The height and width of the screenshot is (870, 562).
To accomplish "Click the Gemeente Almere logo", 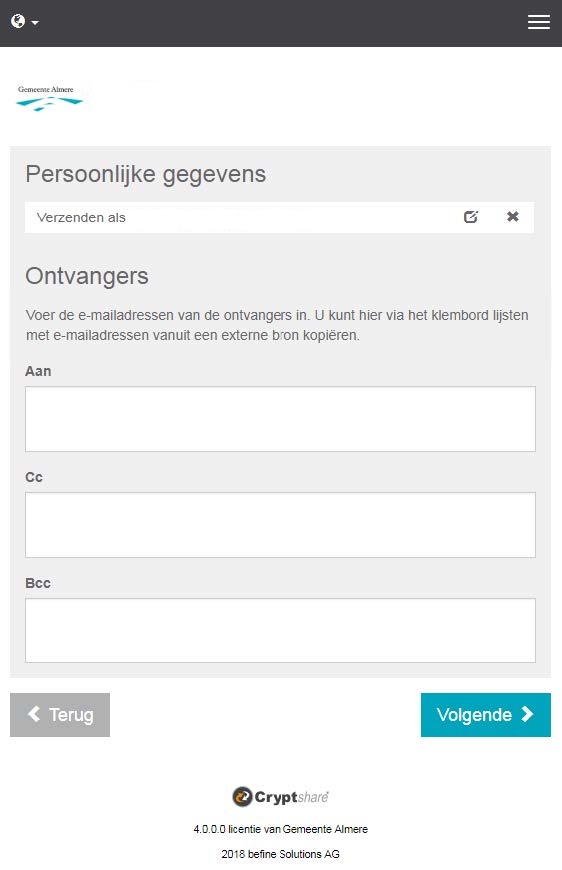I will [x=49, y=98].
